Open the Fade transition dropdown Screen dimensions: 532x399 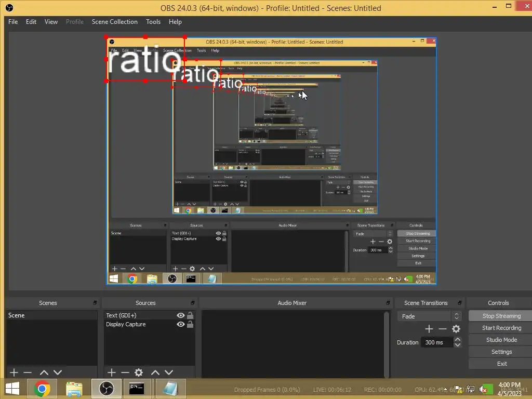pos(429,316)
